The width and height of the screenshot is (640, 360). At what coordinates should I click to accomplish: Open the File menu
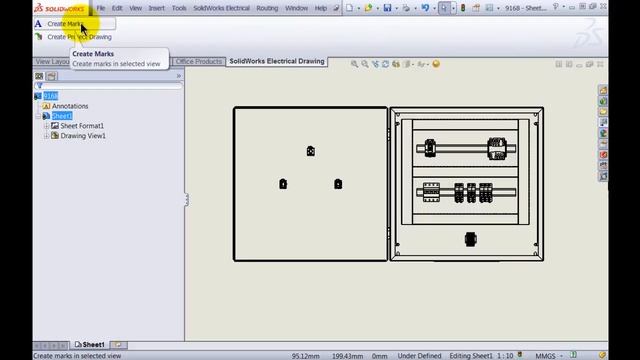101,8
